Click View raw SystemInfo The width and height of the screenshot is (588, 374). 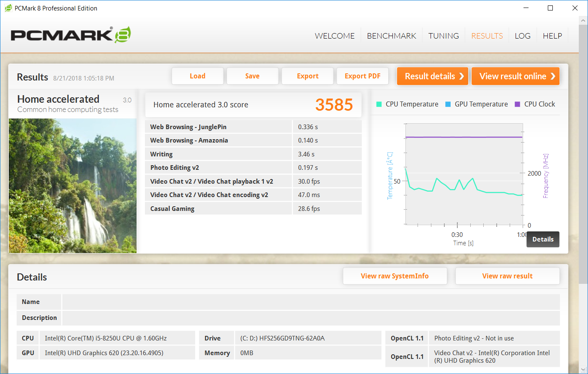tap(395, 276)
